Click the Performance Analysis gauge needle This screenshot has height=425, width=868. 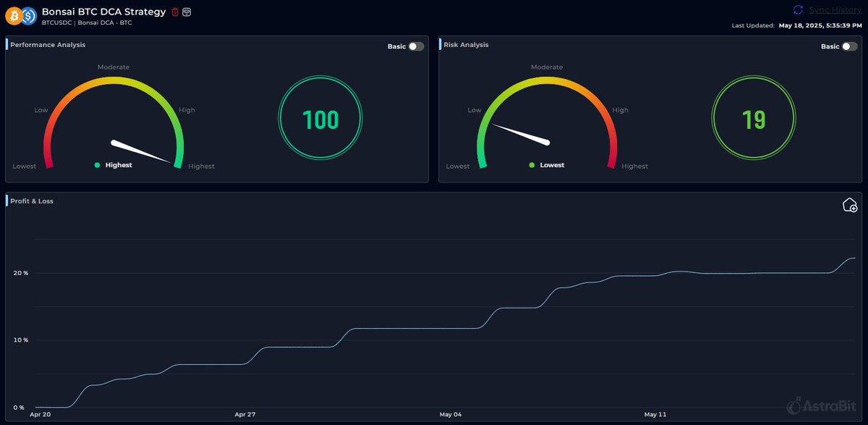[x=142, y=152]
